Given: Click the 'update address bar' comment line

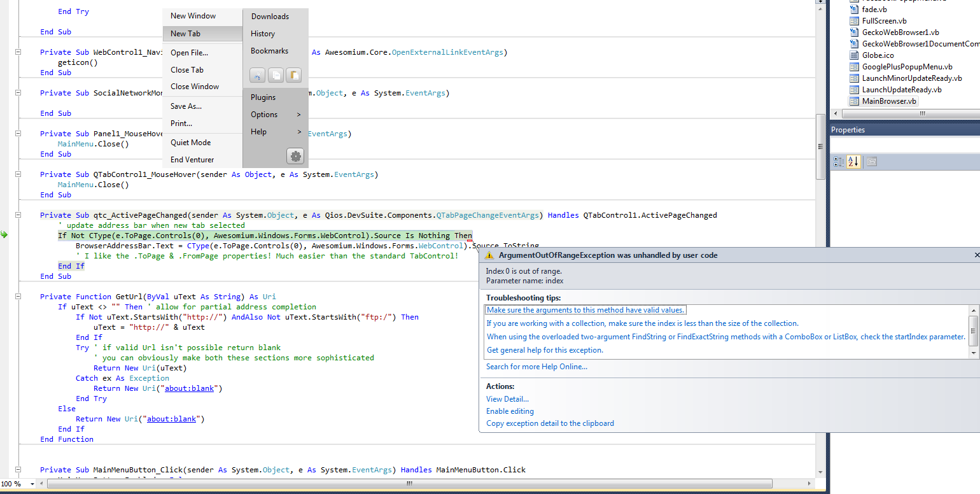Looking at the screenshot, I should tap(151, 225).
